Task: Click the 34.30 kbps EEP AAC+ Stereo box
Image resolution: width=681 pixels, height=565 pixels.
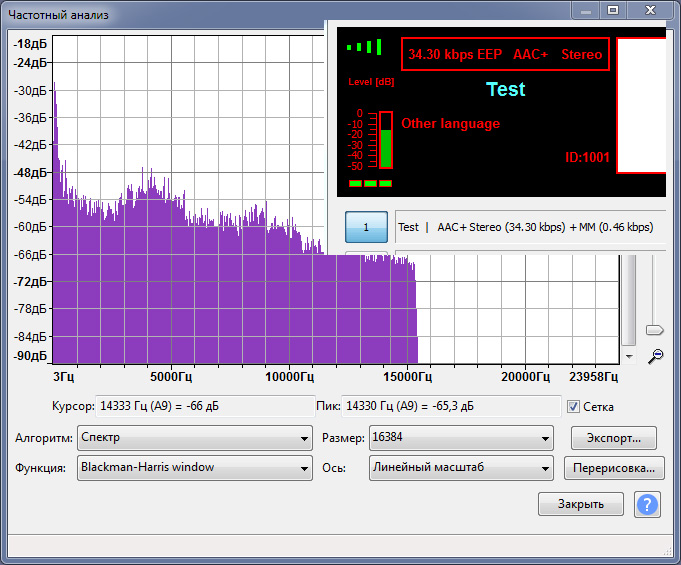Action: pyautogui.click(x=505, y=54)
